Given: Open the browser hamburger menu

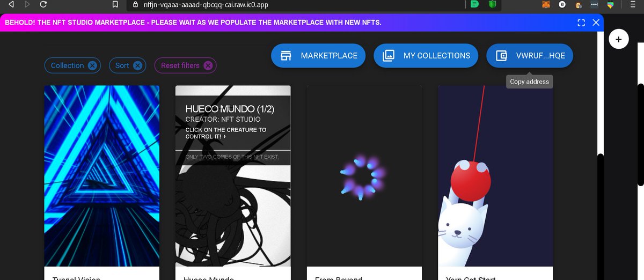Looking at the screenshot, I should pos(633,4).
